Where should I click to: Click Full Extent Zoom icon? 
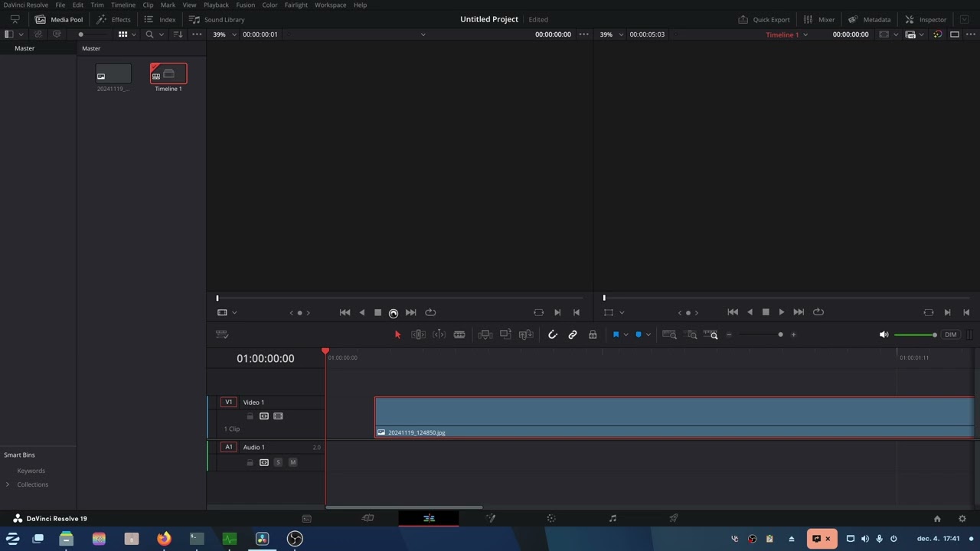(669, 334)
